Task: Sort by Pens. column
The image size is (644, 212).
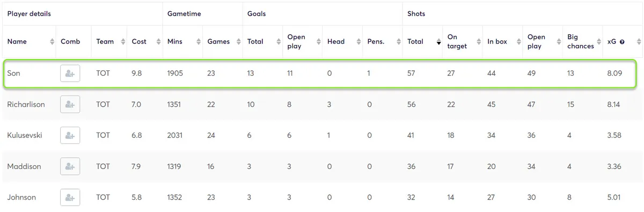Action: 376,42
